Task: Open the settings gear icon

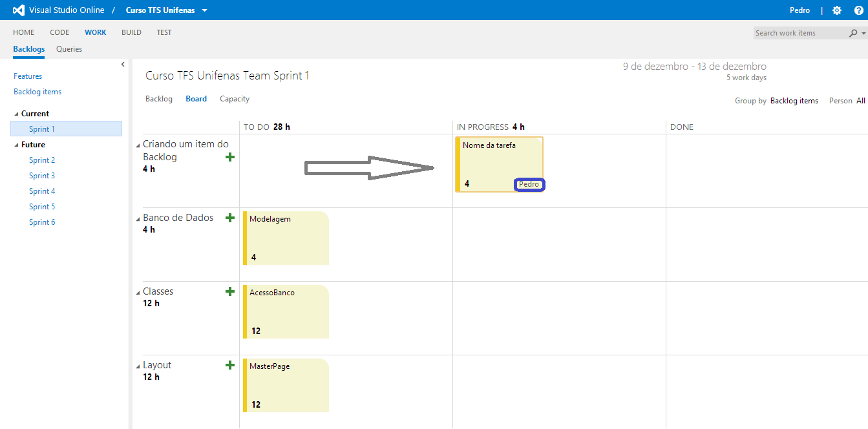Action: (837, 10)
